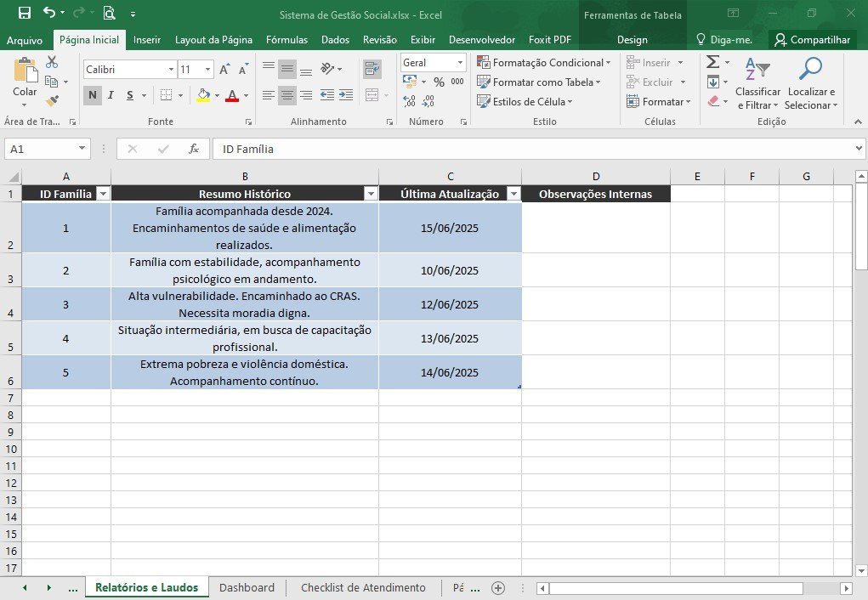Click the Copy icon

(52, 82)
